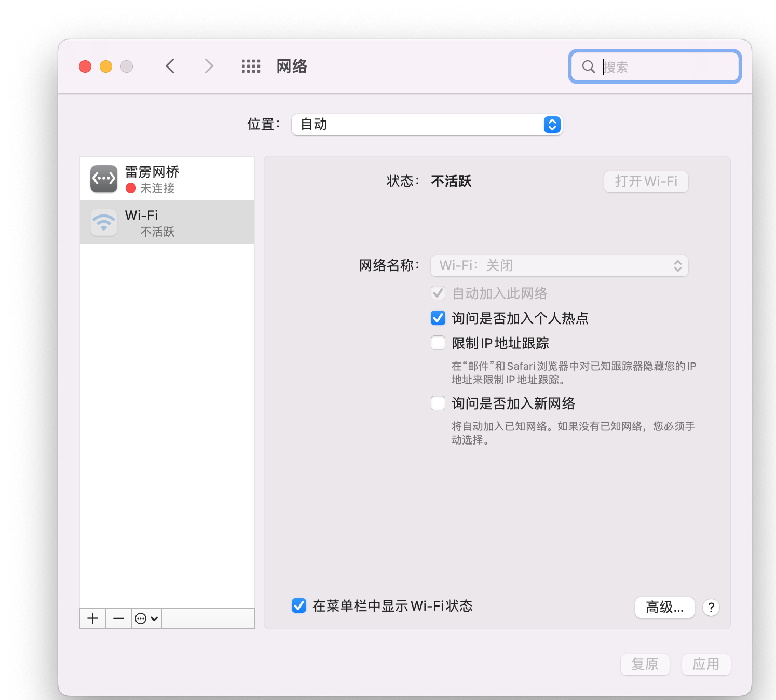The image size is (776, 700).
Task: Open the network service action menu
Action: pos(146,618)
